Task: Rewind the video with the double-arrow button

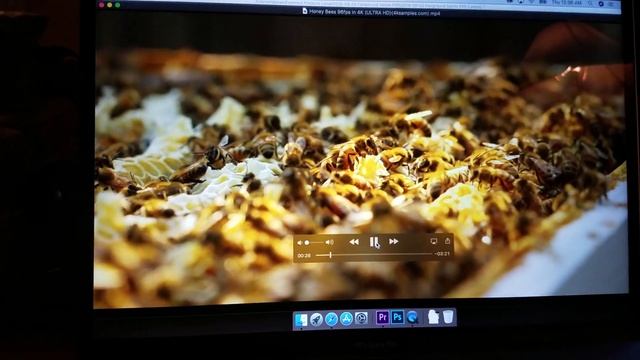Action: click(x=354, y=242)
